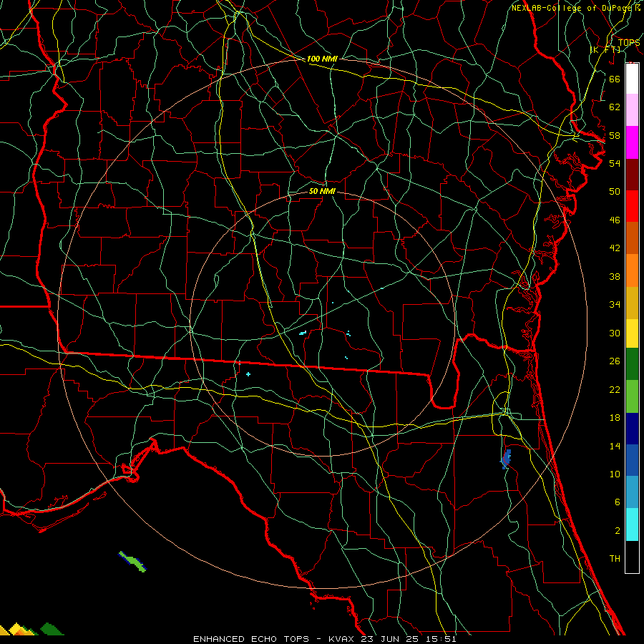Click the light green legend swatch
Screen dimensions: 644x644
[x=632, y=396]
